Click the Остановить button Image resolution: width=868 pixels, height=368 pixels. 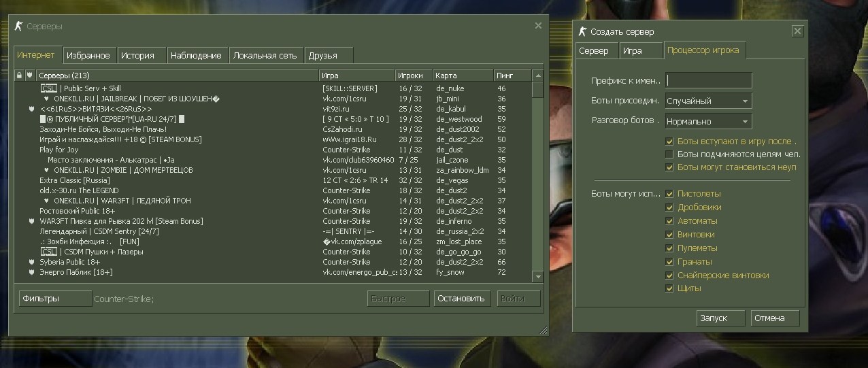tap(461, 299)
